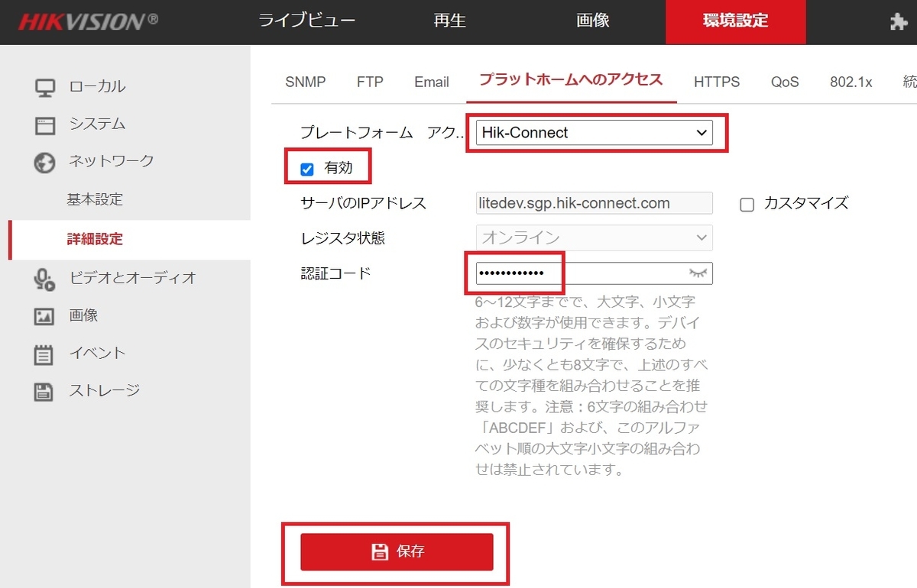Check the カスタマイズ checkbox
This screenshot has width=917, height=588.
(747, 205)
